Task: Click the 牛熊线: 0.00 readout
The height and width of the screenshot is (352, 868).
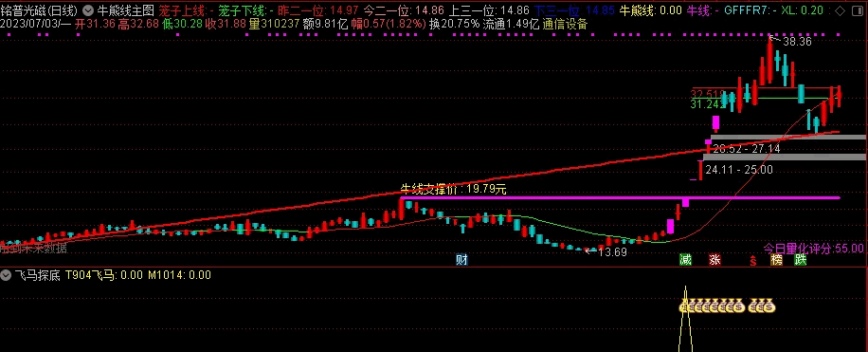Action: [650, 10]
